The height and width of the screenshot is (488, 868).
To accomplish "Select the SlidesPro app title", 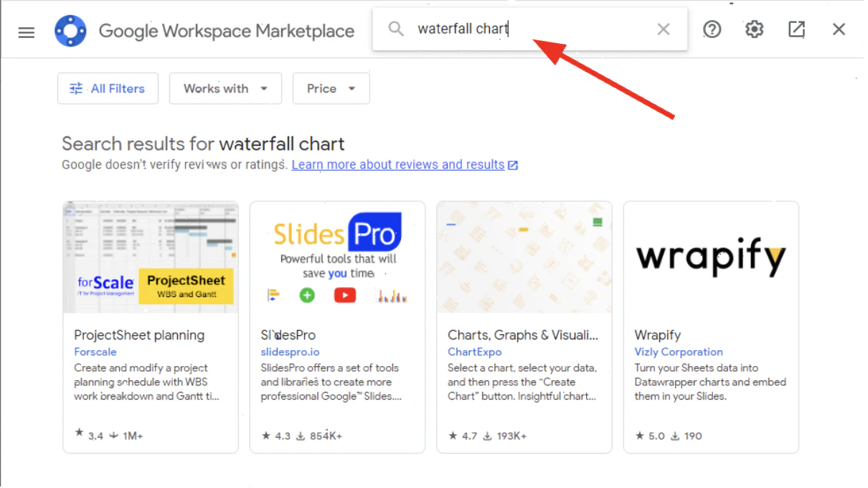I will 288,335.
